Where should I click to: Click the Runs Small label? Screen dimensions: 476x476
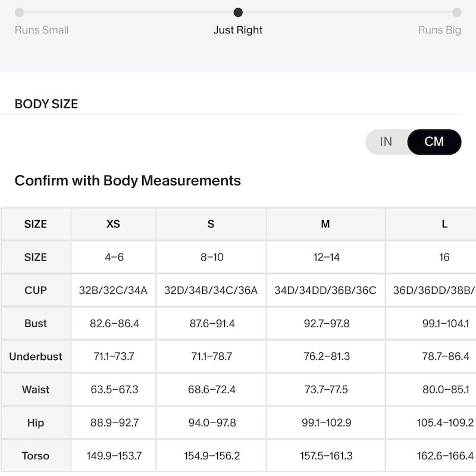42,30
